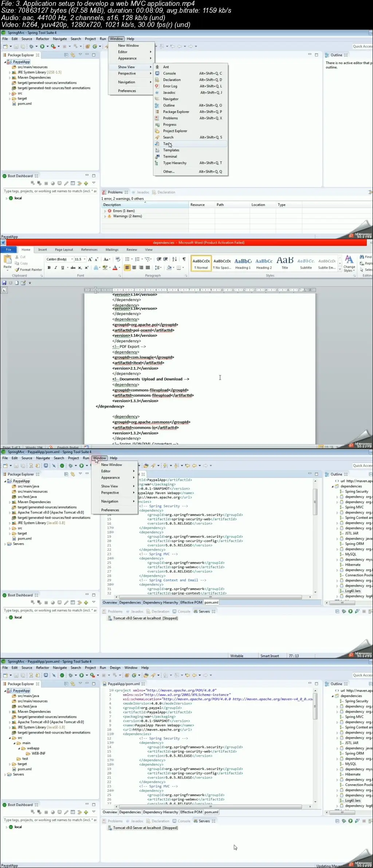The width and height of the screenshot is (373, 868).
Task: Click Word Text Highlight Color button
Action: click(x=105, y=268)
